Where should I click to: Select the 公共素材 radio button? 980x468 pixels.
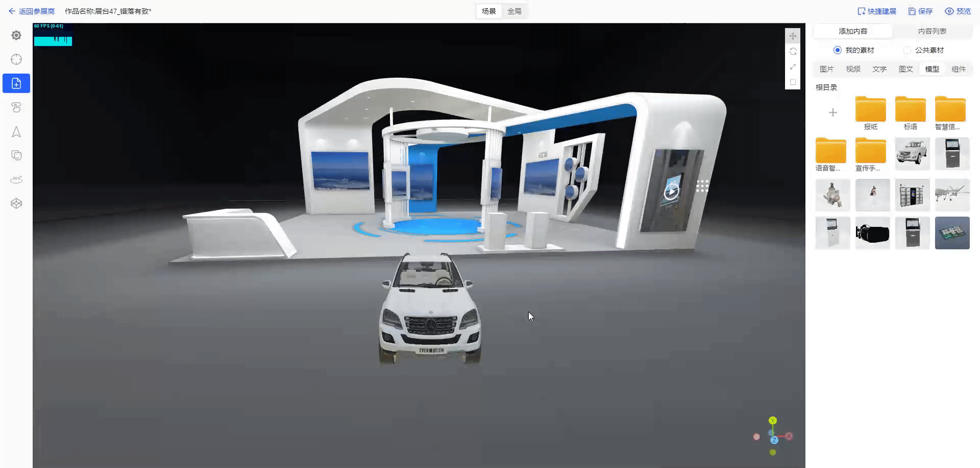[x=906, y=50]
